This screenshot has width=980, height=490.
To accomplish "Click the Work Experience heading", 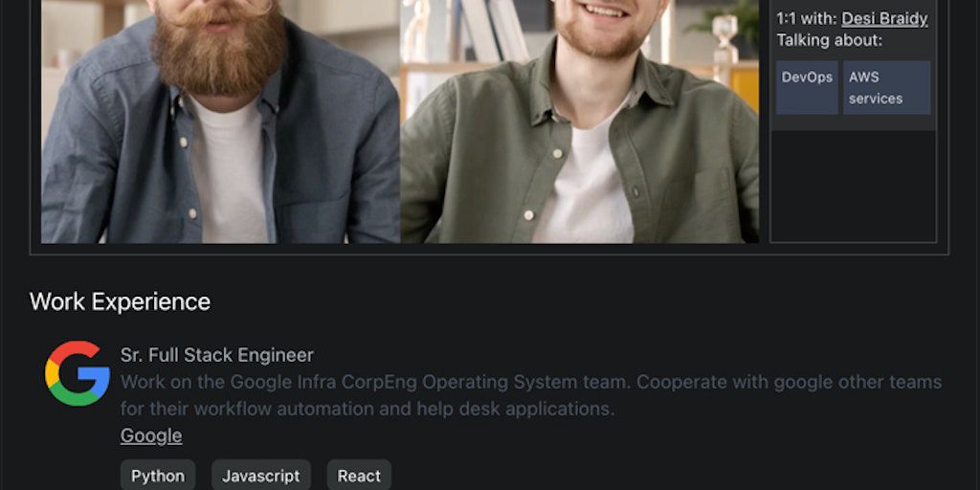I will pyautogui.click(x=120, y=301).
